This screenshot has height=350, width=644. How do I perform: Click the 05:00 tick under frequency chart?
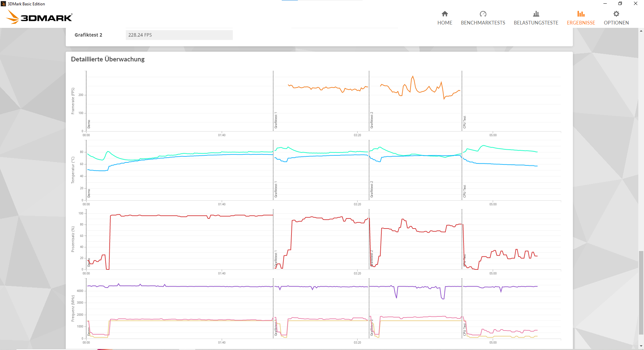click(x=493, y=343)
